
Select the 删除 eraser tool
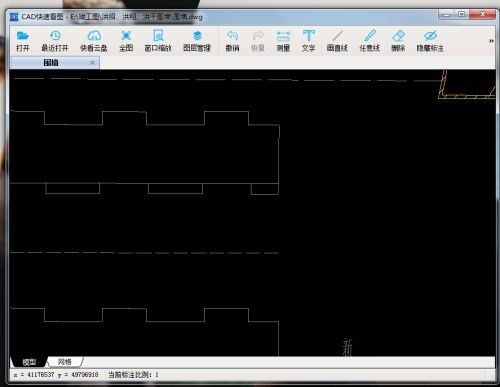pyautogui.click(x=398, y=41)
